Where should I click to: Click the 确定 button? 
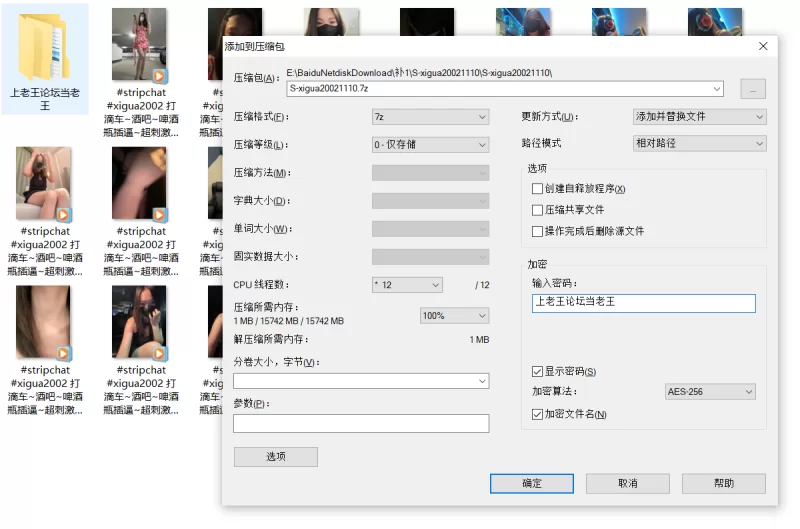[x=531, y=483]
